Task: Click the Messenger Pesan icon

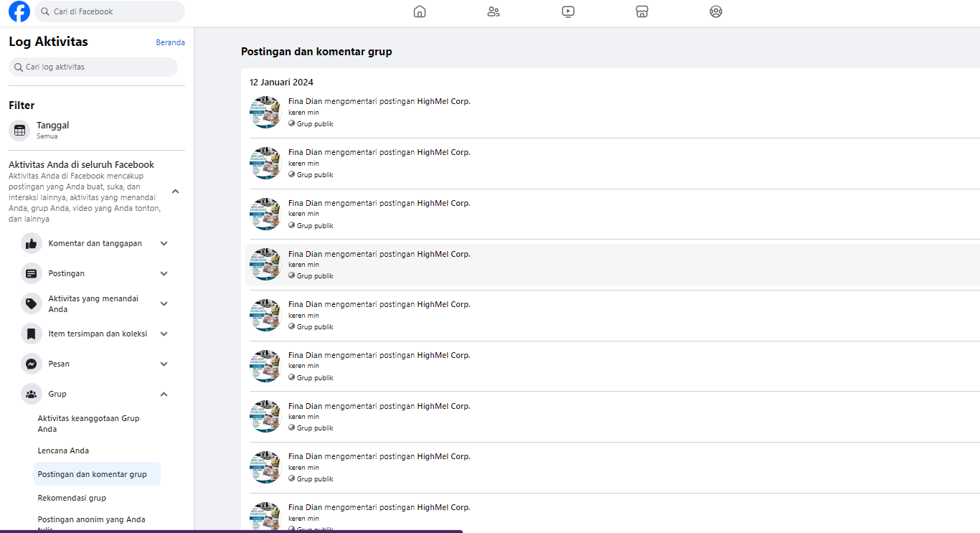Action: (32, 364)
